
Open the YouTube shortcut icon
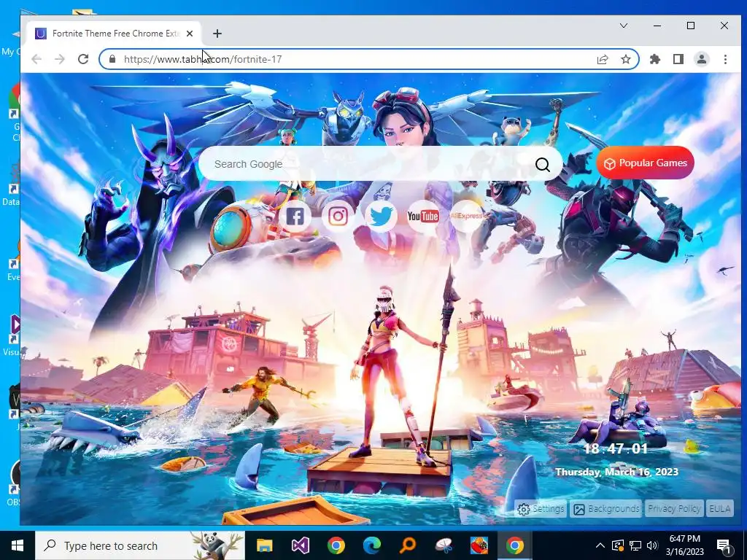tap(423, 217)
